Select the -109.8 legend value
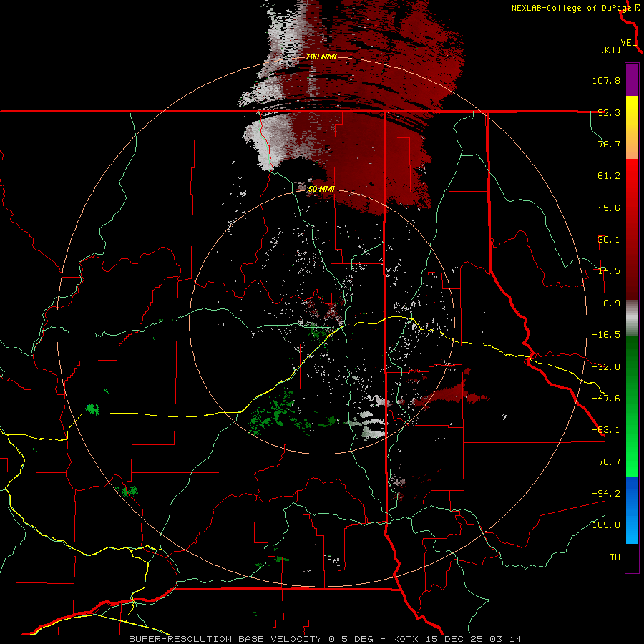Image resolution: width=644 pixels, height=644 pixels. [603, 525]
